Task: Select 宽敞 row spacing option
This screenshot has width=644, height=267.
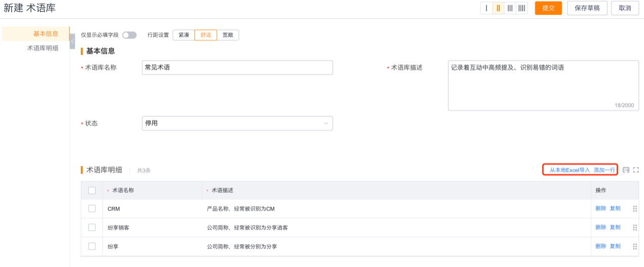Action: coord(228,35)
